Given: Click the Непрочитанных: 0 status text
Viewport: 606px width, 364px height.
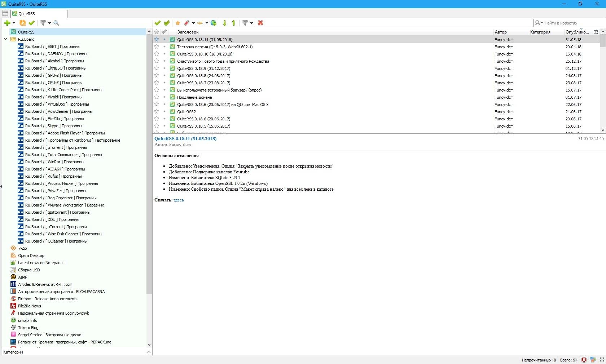Looking at the screenshot, I should pyautogui.click(x=539, y=360).
